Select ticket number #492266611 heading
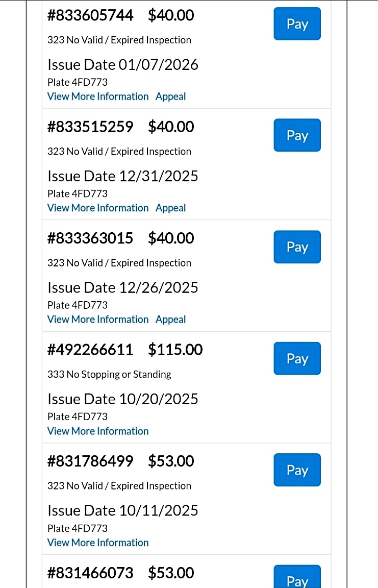 tap(90, 350)
